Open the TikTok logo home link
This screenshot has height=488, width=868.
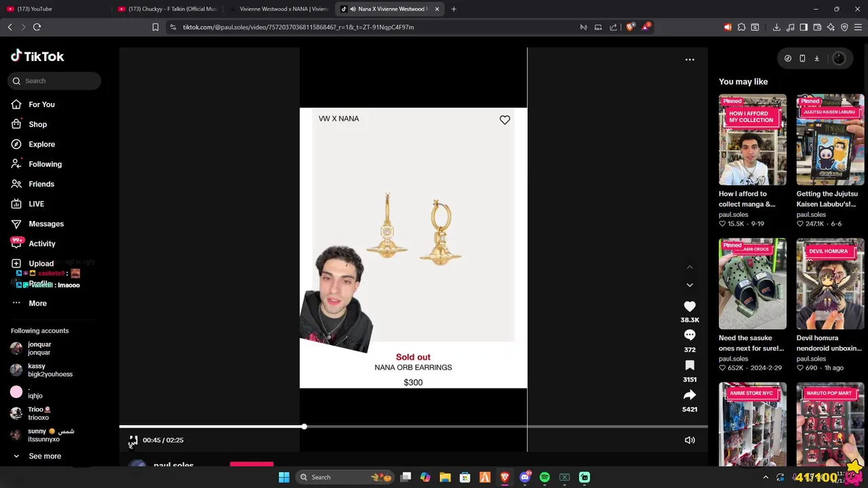point(37,56)
